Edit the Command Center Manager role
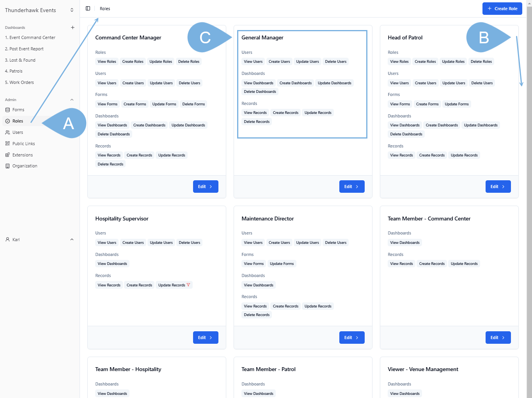The width and height of the screenshot is (532, 398). click(206, 187)
